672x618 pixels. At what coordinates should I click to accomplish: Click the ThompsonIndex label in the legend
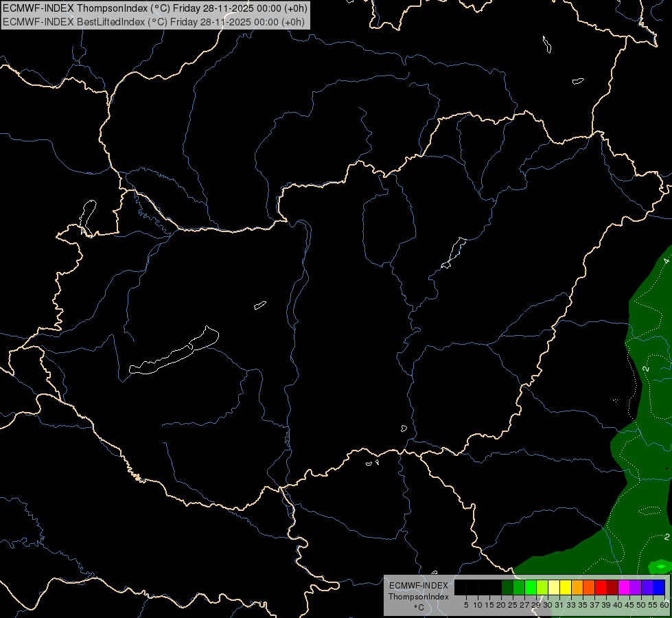(x=419, y=597)
